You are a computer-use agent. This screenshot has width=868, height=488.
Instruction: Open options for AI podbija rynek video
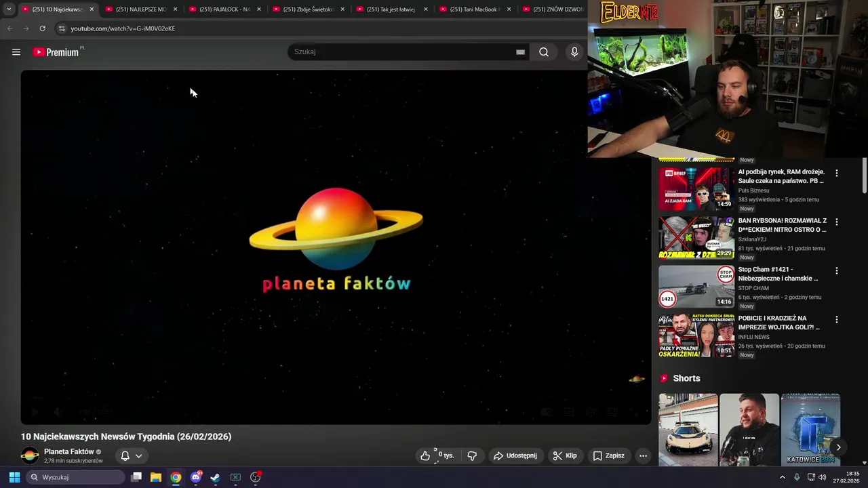click(836, 173)
